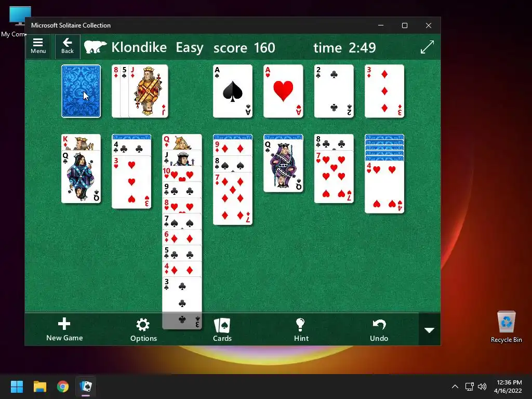Open the Menu hamburger button
Image resolution: width=532 pixels, height=399 pixels.
coord(38,46)
